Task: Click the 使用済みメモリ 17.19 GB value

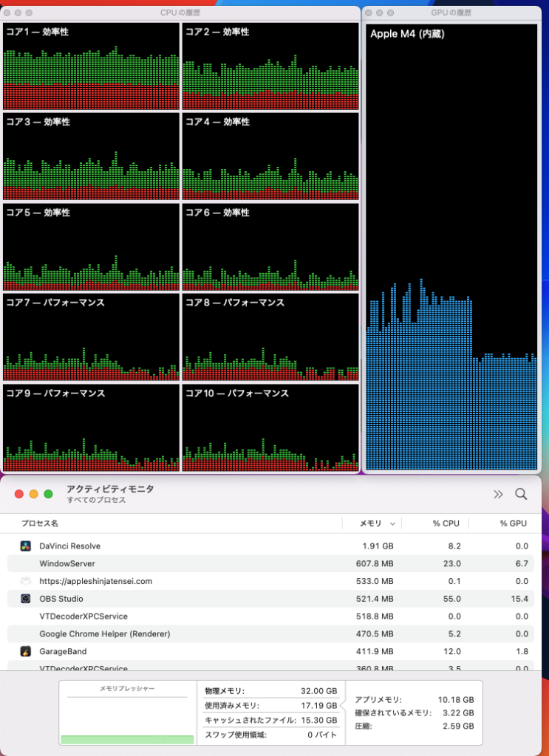Action: [319, 705]
